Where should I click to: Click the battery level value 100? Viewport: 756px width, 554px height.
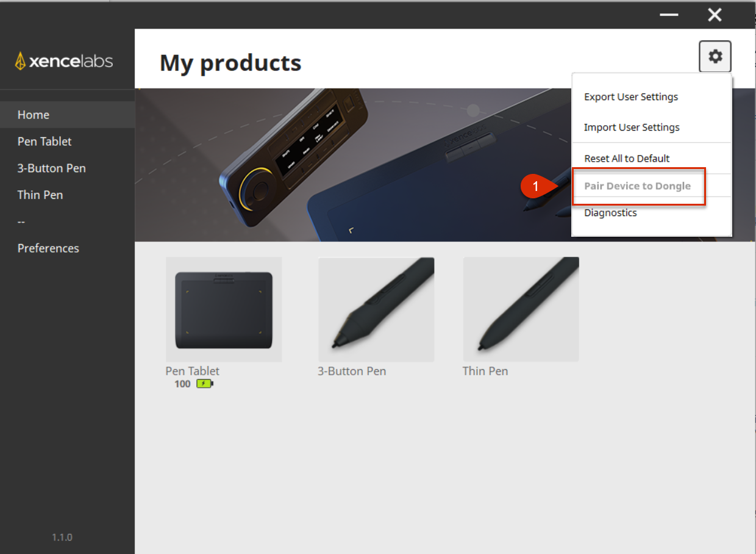pos(182,384)
